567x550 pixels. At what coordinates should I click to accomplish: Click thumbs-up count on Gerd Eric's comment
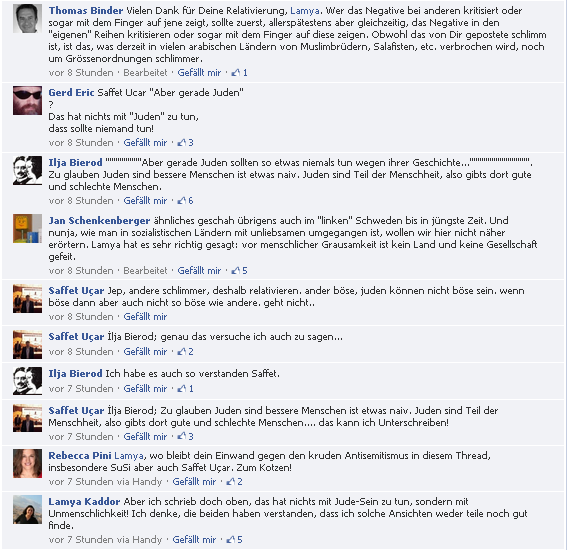click(191, 143)
